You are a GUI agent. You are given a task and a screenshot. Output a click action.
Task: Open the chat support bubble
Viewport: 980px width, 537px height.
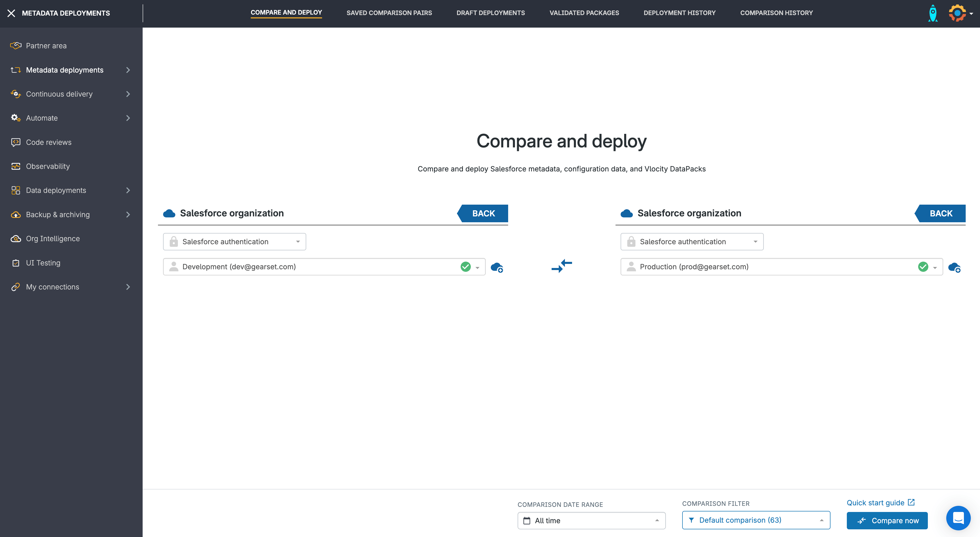pos(958,518)
